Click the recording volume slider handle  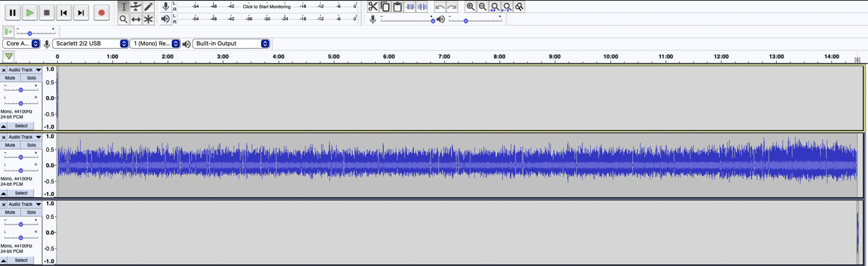coord(433,21)
